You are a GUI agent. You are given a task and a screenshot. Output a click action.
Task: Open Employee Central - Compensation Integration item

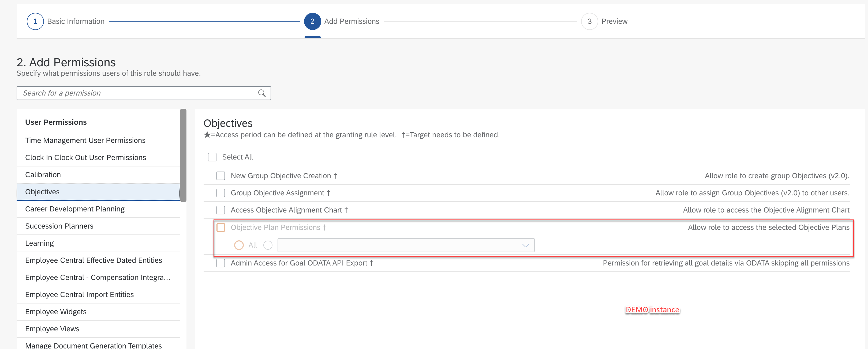98,278
